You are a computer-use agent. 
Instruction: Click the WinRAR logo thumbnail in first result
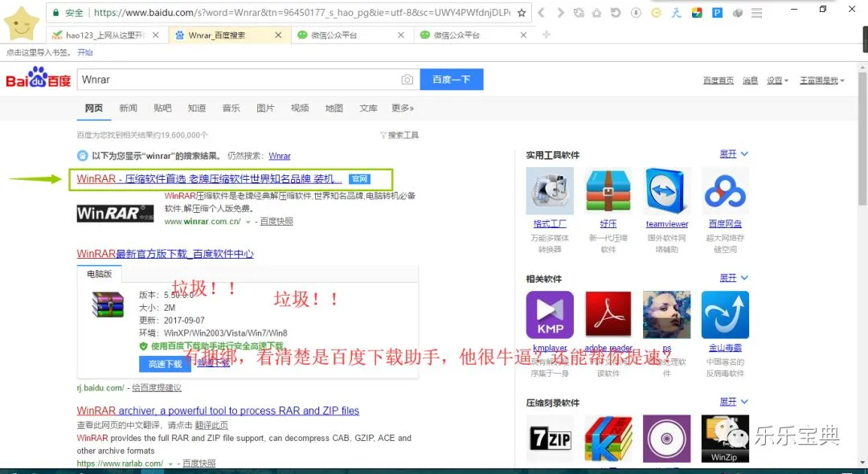point(115,214)
